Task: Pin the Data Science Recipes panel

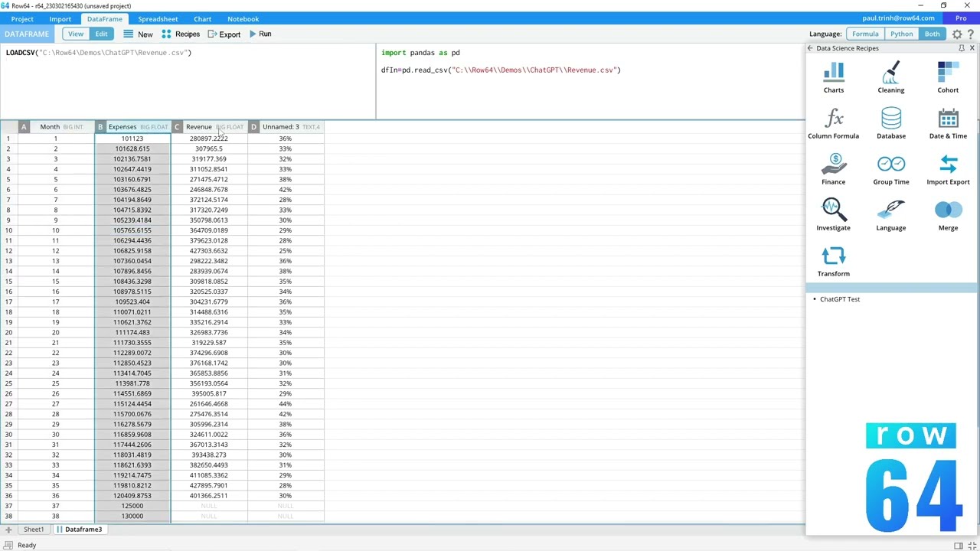Action: [961, 48]
